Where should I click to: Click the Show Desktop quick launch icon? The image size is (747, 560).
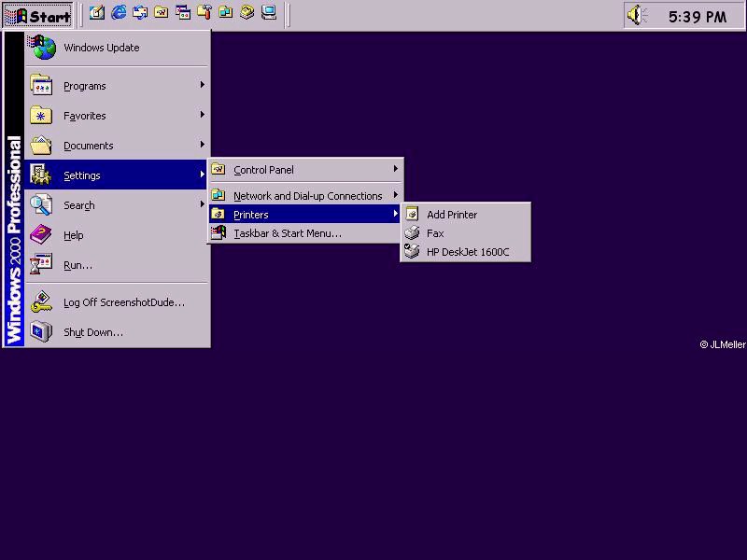97,13
